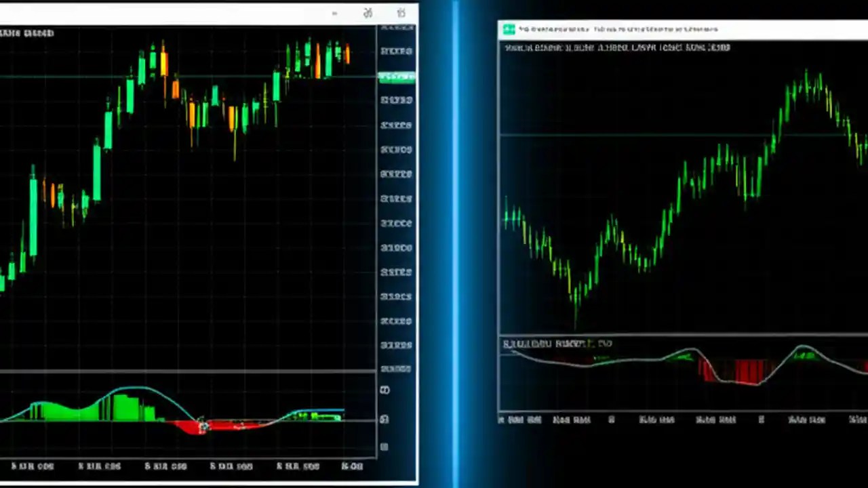Select the left icon in left window's toolbar

(334, 13)
